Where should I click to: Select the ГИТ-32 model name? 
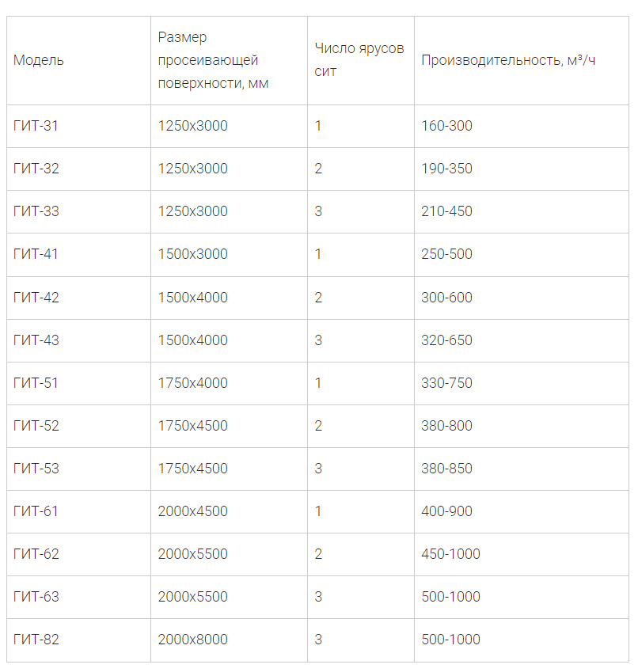click(x=36, y=169)
